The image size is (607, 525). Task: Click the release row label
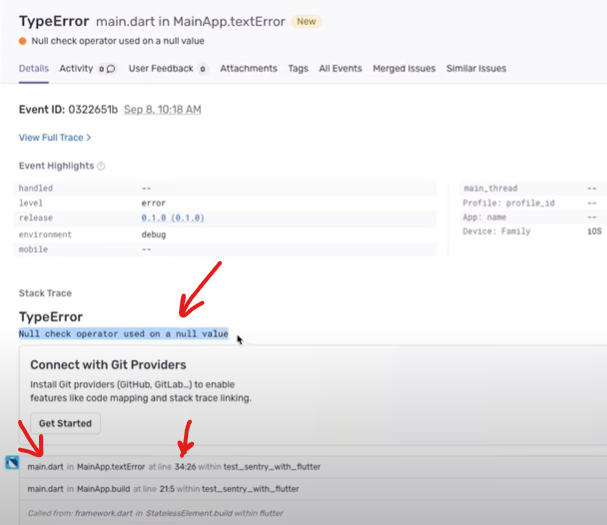point(36,218)
